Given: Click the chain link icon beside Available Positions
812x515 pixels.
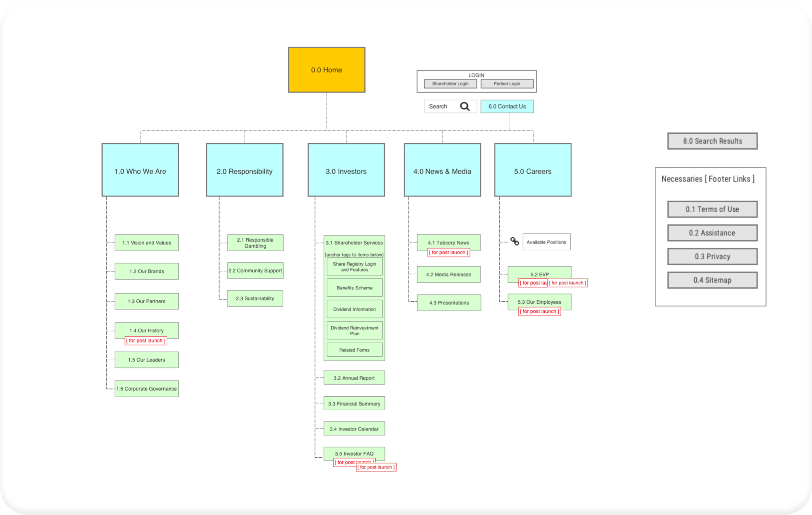Looking at the screenshot, I should 514,241.
